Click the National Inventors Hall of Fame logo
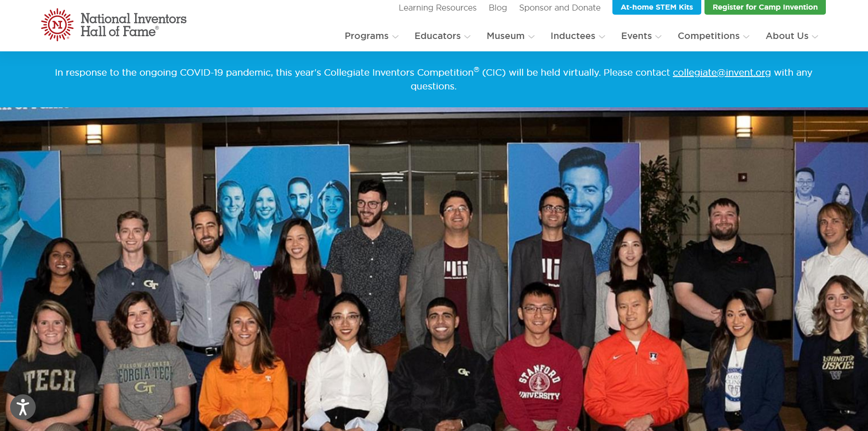 [114, 25]
